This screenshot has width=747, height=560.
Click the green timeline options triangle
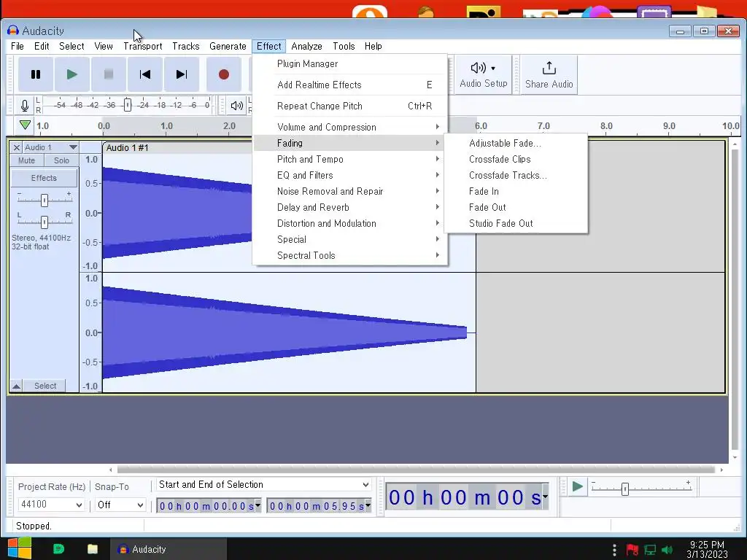tap(26, 125)
